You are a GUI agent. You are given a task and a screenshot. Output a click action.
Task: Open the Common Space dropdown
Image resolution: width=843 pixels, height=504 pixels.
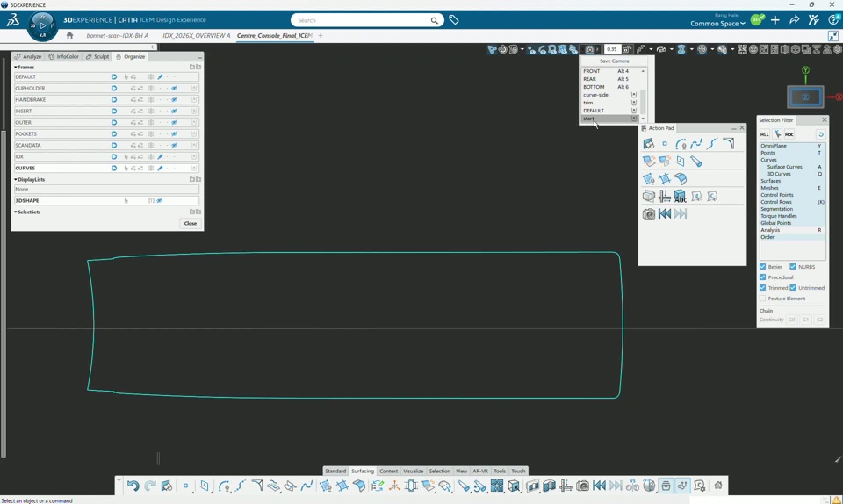coord(717,24)
